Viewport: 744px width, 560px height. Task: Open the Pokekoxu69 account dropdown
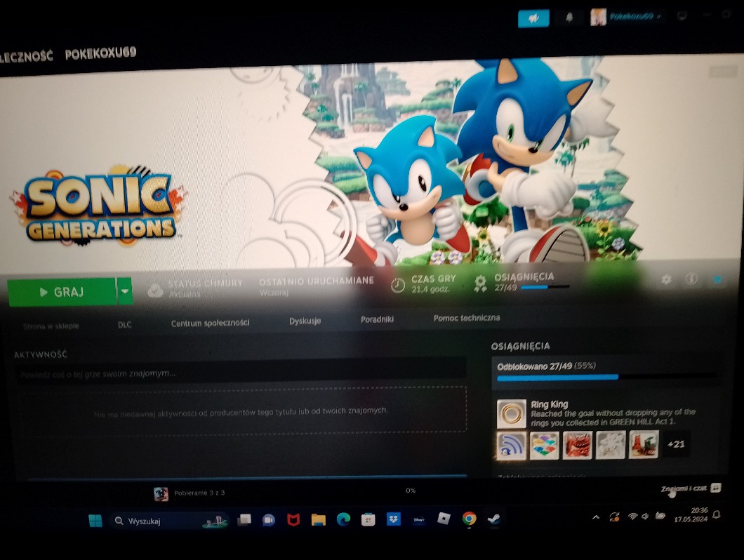coord(627,17)
